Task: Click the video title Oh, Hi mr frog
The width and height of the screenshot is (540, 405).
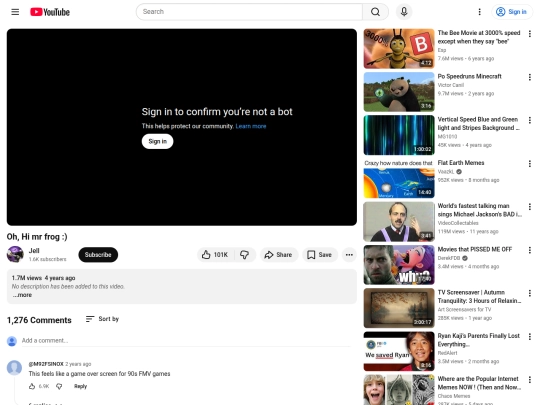Action: click(37, 237)
